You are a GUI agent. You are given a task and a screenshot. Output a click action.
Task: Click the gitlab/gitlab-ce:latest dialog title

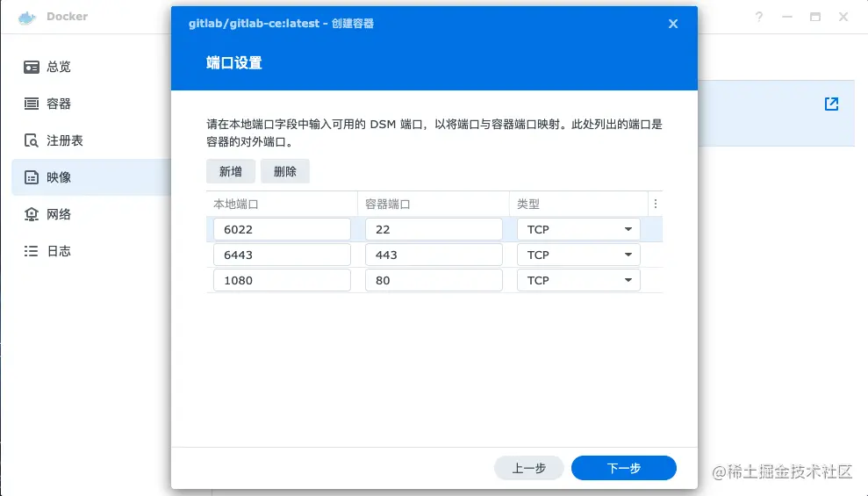pos(281,24)
